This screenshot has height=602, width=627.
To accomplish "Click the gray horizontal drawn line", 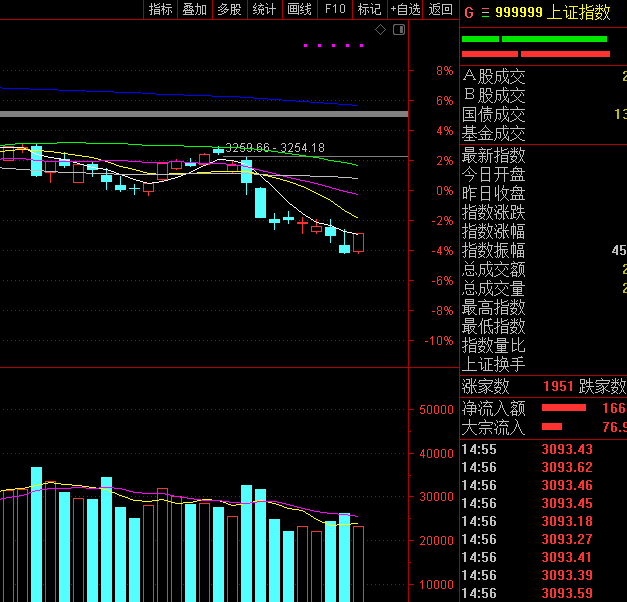I will [204, 114].
